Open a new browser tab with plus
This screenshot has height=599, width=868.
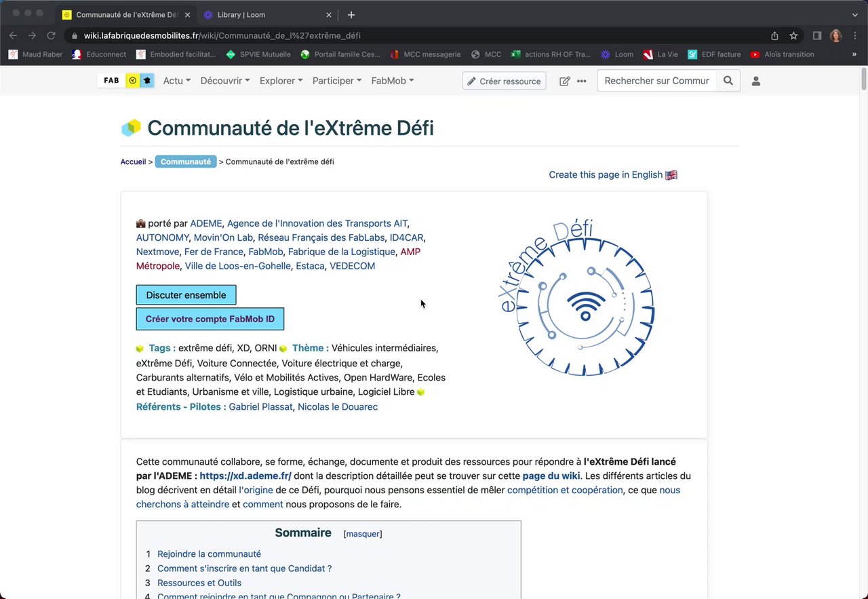pyautogui.click(x=351, y=15)
